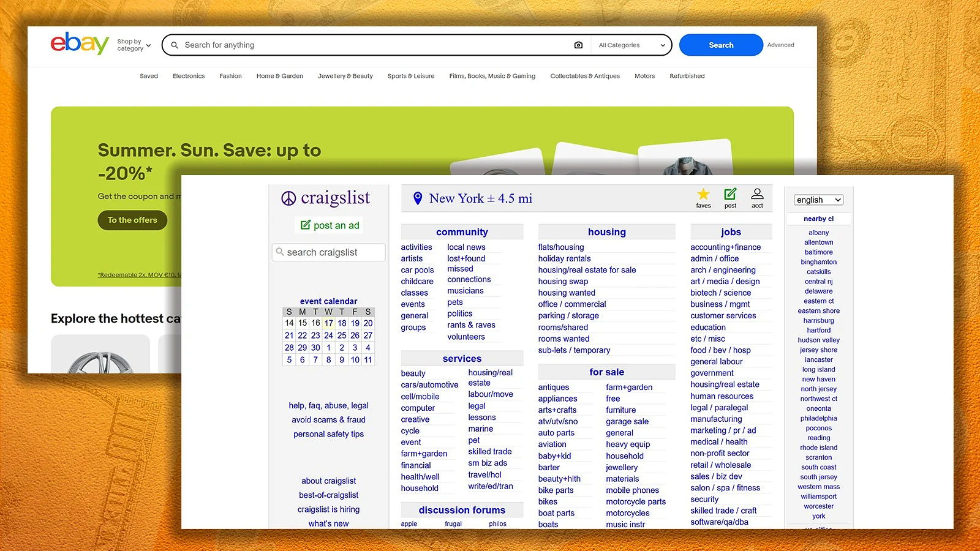Screen dimensions: 980x551
Task: Click 'cars/automotive' services link
Action: coord(429,385)
